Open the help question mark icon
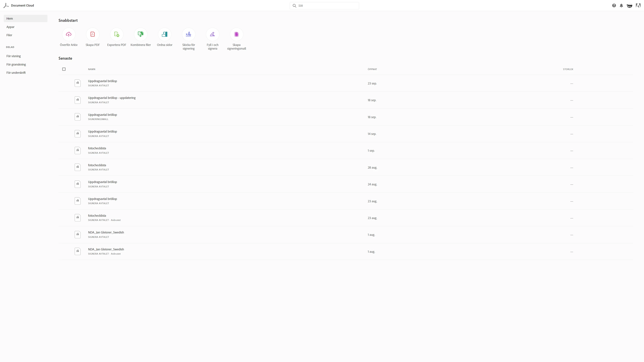644x362 pixels. (x=614, y=6)
